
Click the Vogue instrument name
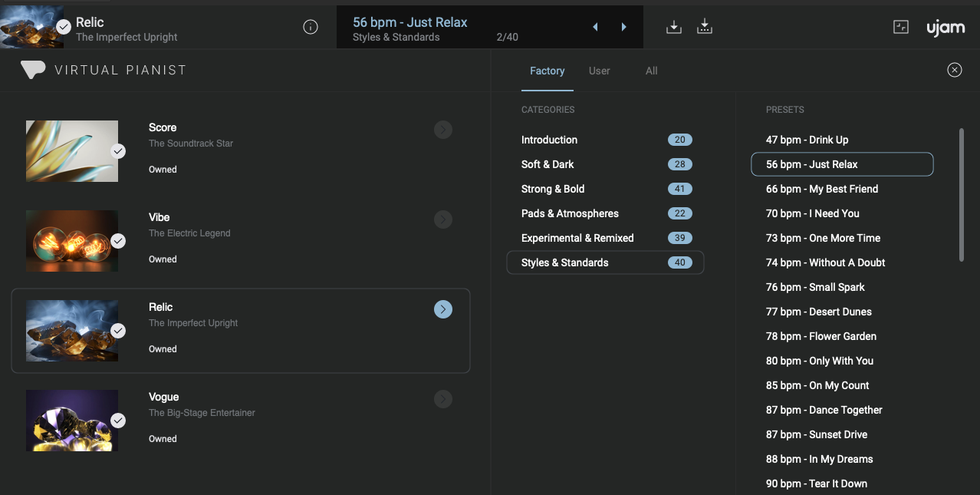(x=164, y=397)
